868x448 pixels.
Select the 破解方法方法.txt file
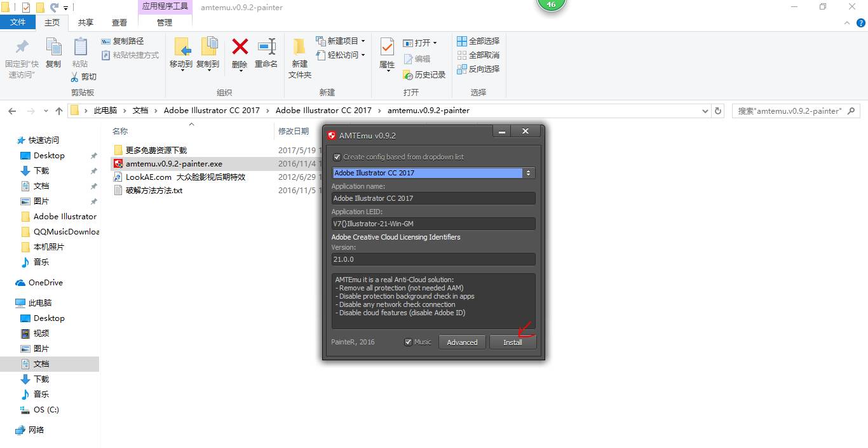[x=154, y=191]
